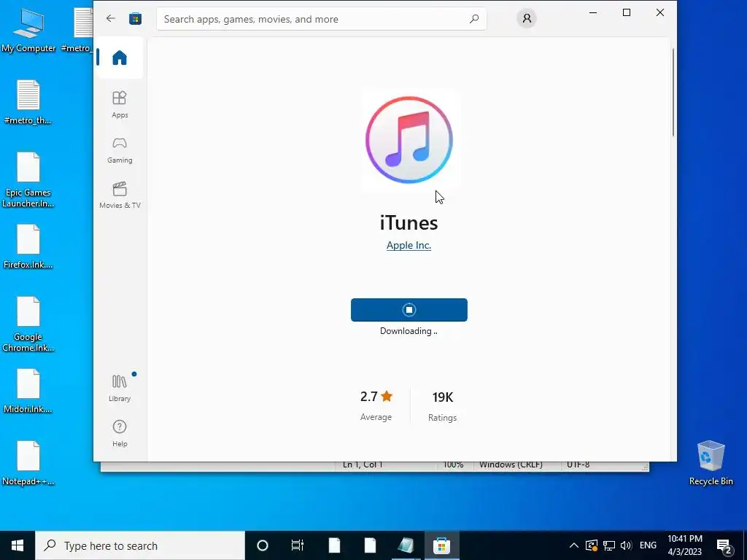The width and height of the screenshot is (747, 560).
Task: Open the Movies & TV section
Action: [x=120, y=195]
